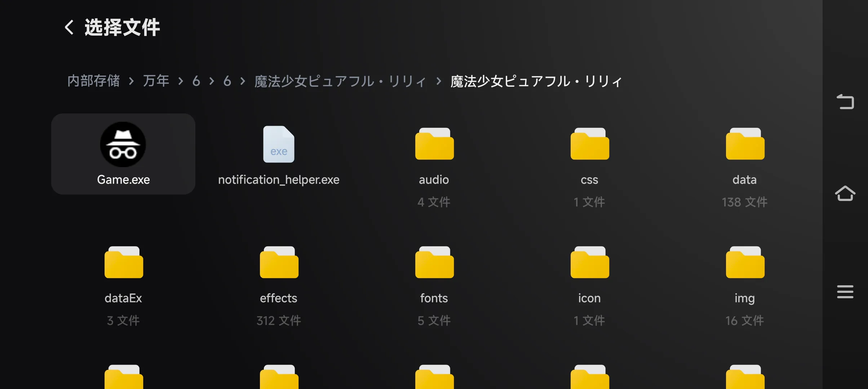Open the css folder icon
This screenshot has height=389, width=868.
click(x=590, y=144)
